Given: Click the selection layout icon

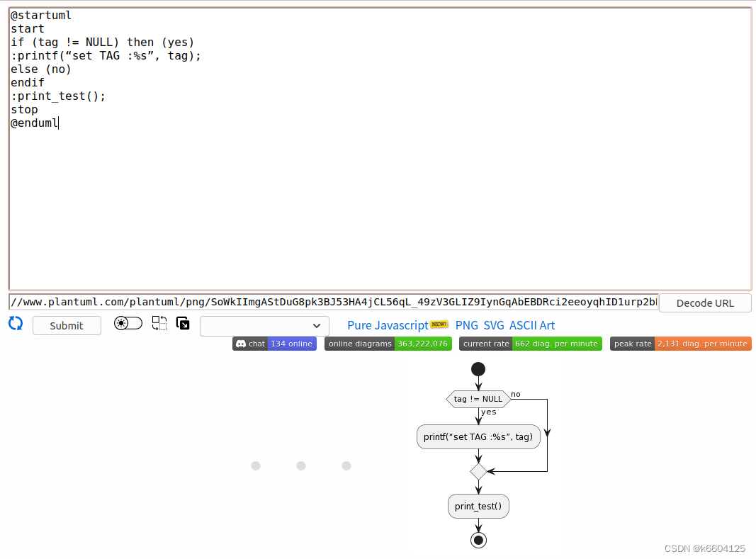Looking at the screenshot, I should [x=159, y=323].
